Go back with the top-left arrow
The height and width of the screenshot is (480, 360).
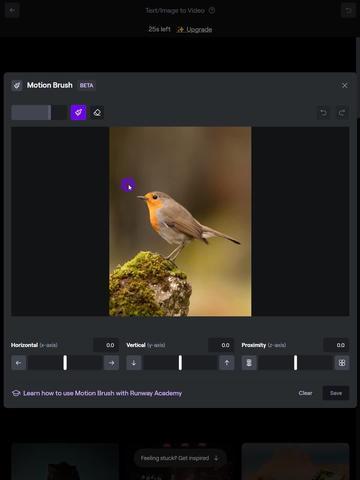point(12,11)
